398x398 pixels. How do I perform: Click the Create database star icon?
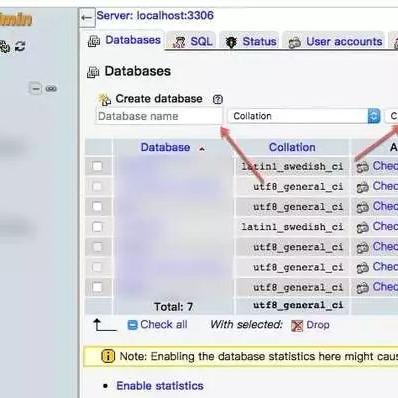tap(104, 99)
